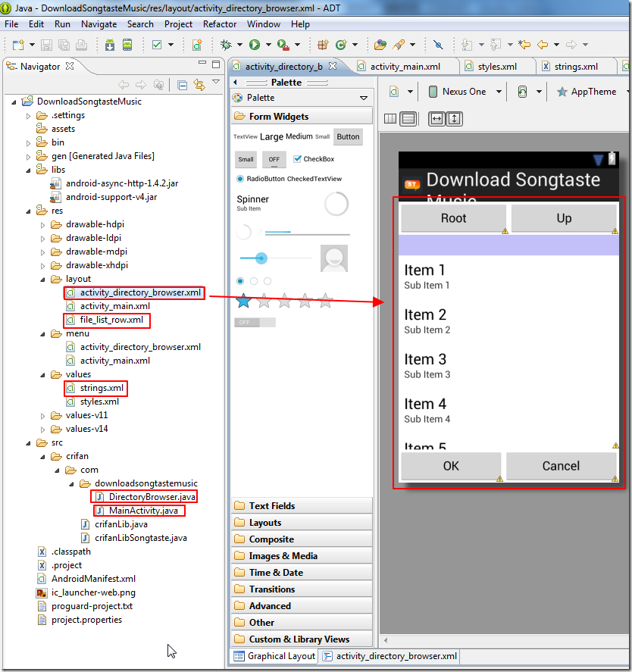
Task: Click the New wizard toolbar icon
Action: pyautogui.click(x=18, y=45)
